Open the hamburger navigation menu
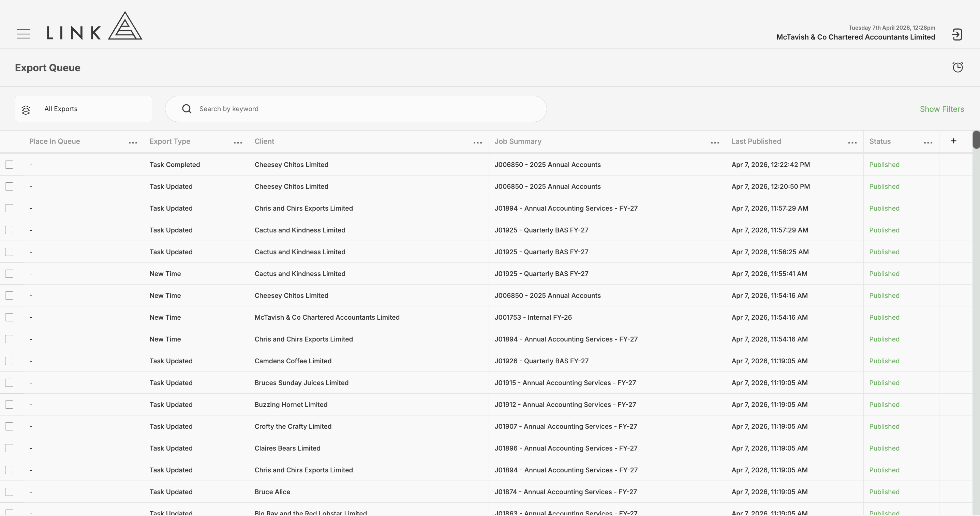Viewport: 980px width, 516px height. [24, 34]
